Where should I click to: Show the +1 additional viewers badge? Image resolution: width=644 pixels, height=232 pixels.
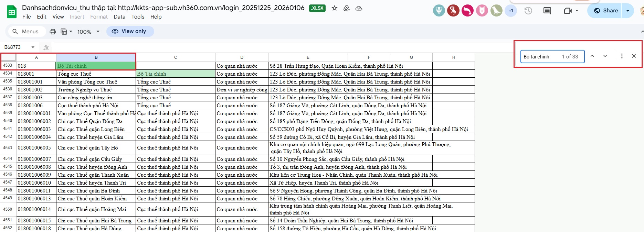tap(511, 11)
